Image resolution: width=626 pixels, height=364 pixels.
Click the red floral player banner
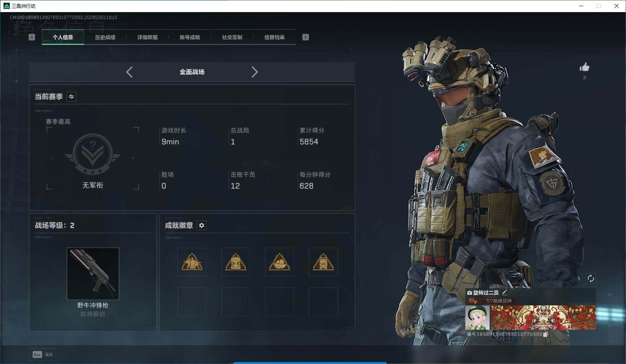coord(543,317)
